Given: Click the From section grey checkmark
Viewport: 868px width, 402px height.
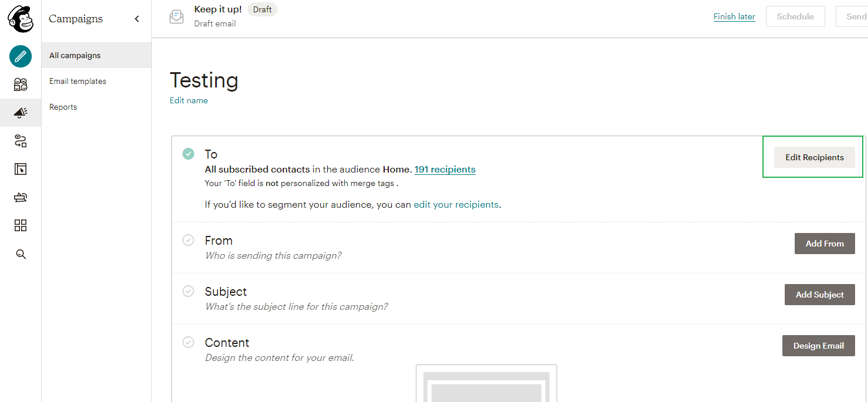Looking at the screenshot, I should [188, 240].
